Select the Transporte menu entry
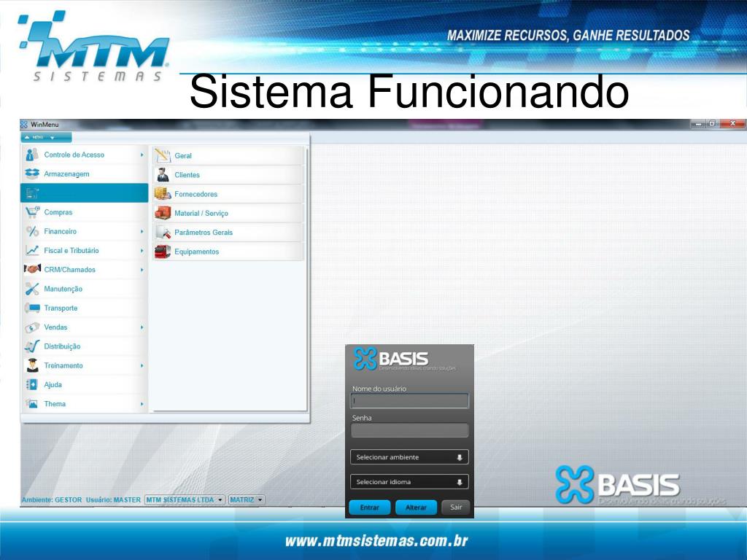The height and width of the screenshot is (560, 747). click(x=85, y=308)
